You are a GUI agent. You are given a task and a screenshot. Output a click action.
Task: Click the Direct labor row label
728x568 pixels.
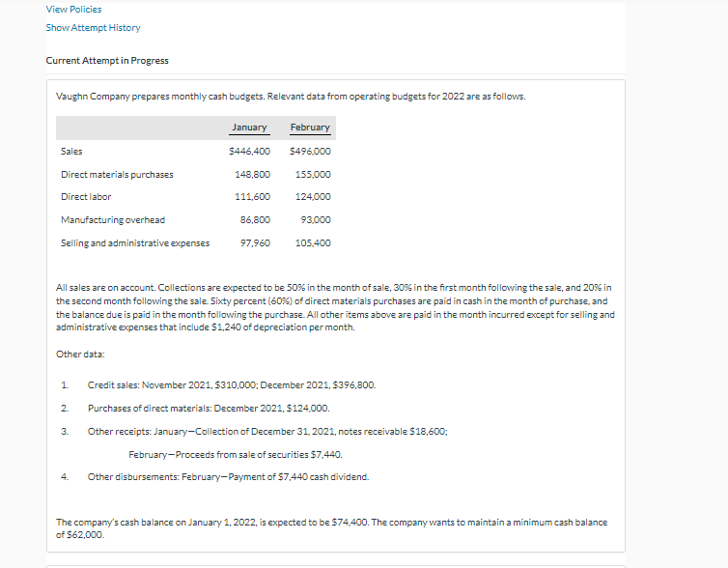[x=86, y=197]
